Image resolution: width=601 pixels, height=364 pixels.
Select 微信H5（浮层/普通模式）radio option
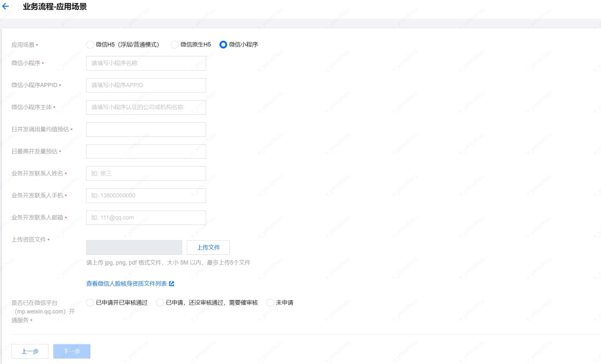90,45
